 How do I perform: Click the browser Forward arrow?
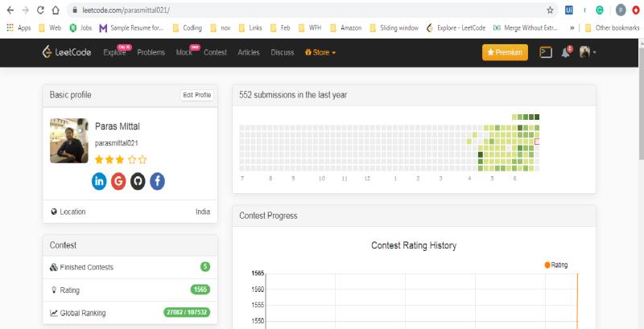click(x=25, y=10)
